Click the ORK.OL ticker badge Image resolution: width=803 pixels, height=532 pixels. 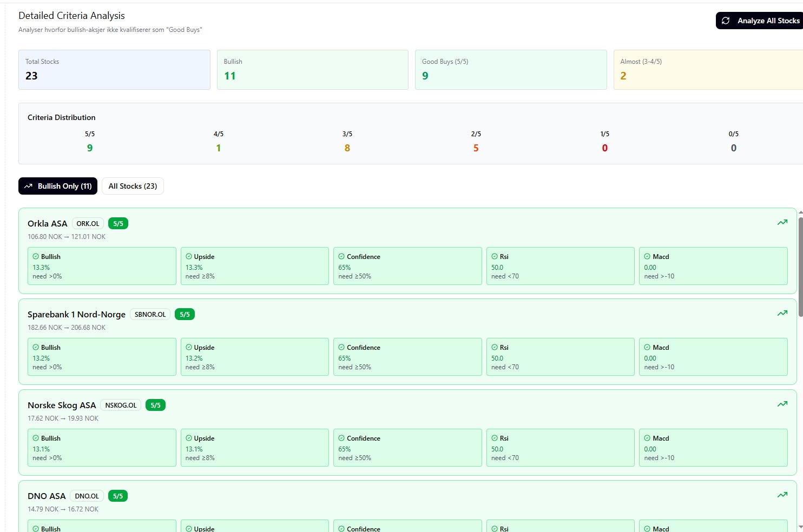[88, 224]
